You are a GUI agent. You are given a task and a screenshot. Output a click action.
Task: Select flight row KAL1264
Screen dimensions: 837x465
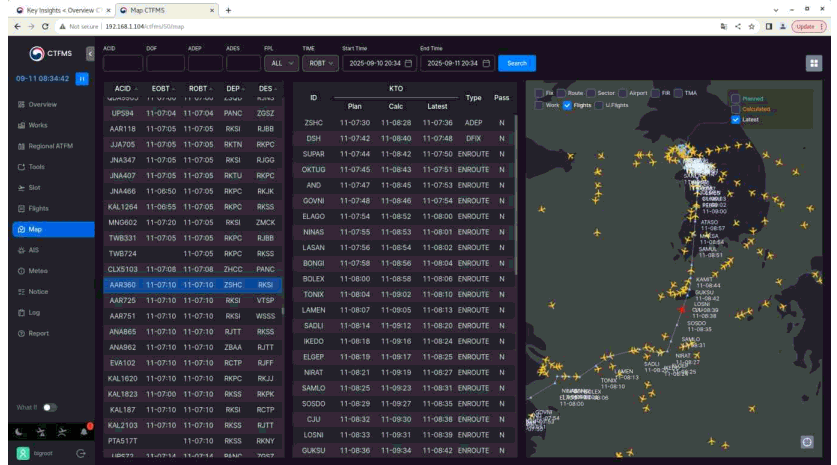pyautogui.click(x=193, y=207)
